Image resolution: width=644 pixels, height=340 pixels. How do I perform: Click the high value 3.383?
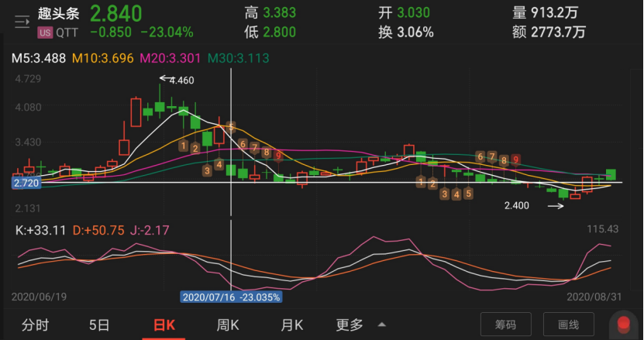(279, 12)
